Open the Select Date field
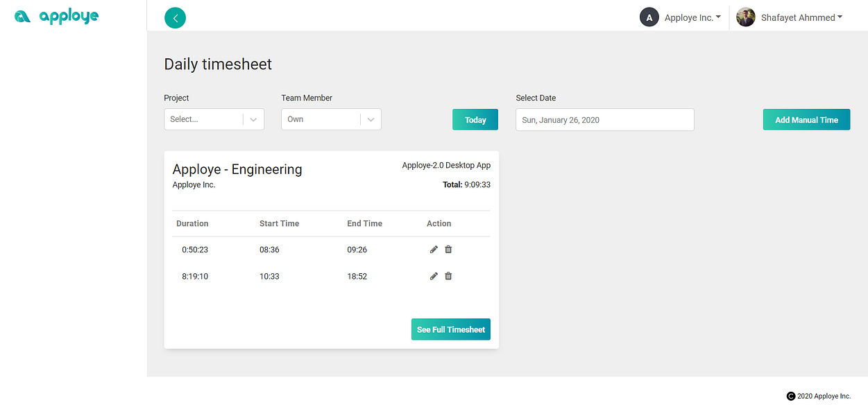Image resolution: width=868 pixels, height=416 pixels. [605, 119]
